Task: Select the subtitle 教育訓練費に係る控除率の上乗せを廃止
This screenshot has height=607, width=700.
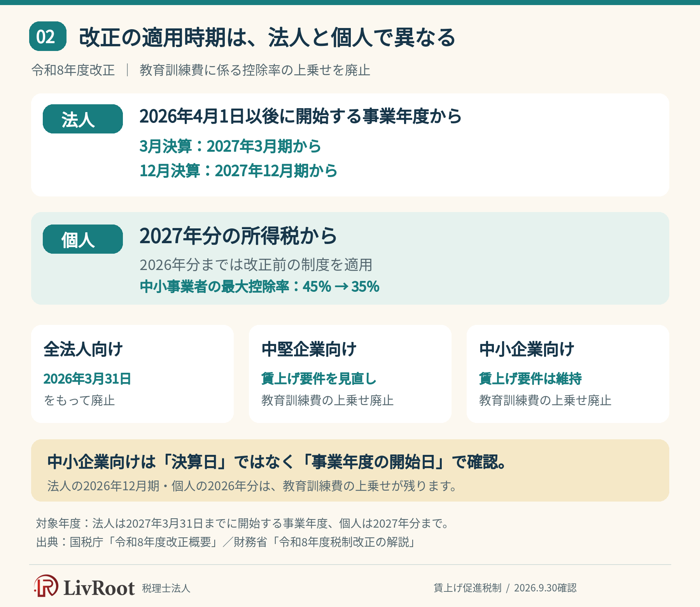Action: click(255, 70)
